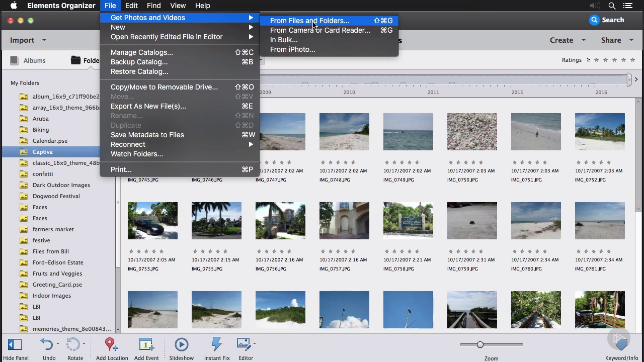644x362 pixels.
Task: Choose Save Metadata to Files
Action: tap(180, 135)
